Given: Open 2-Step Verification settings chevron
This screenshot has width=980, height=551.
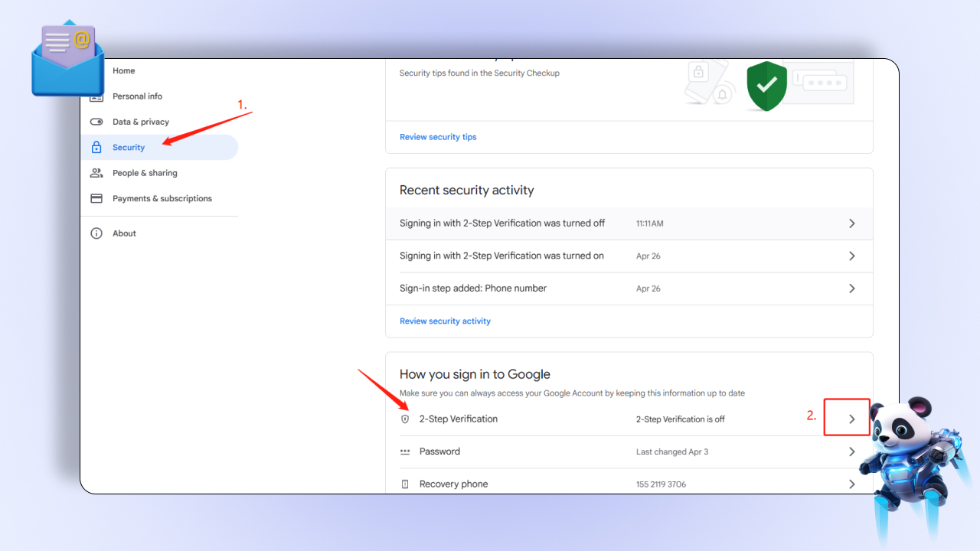Looking at the screenshot, I should click(851, 419).
